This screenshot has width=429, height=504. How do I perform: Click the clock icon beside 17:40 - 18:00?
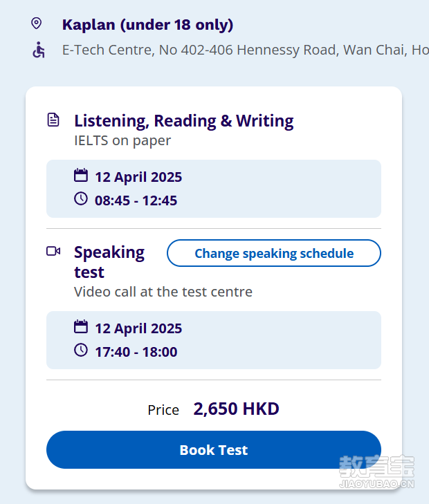pos(81,350)
